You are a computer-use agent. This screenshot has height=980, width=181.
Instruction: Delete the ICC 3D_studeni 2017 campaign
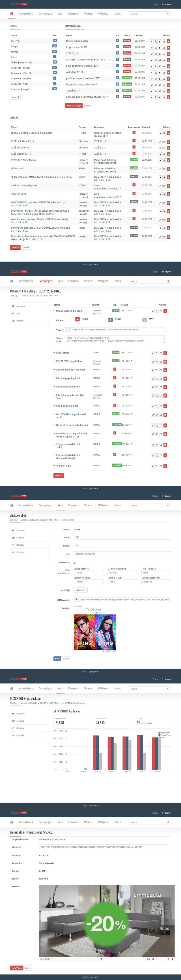click(168, 41)
